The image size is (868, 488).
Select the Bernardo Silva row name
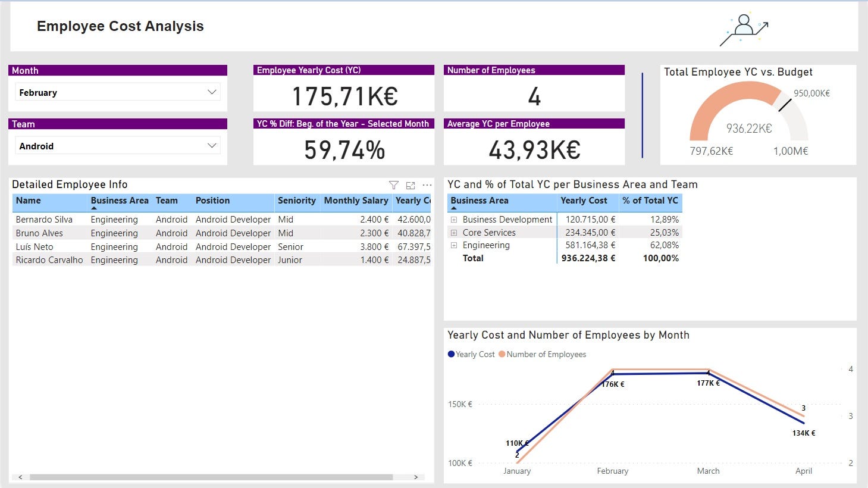44,220
